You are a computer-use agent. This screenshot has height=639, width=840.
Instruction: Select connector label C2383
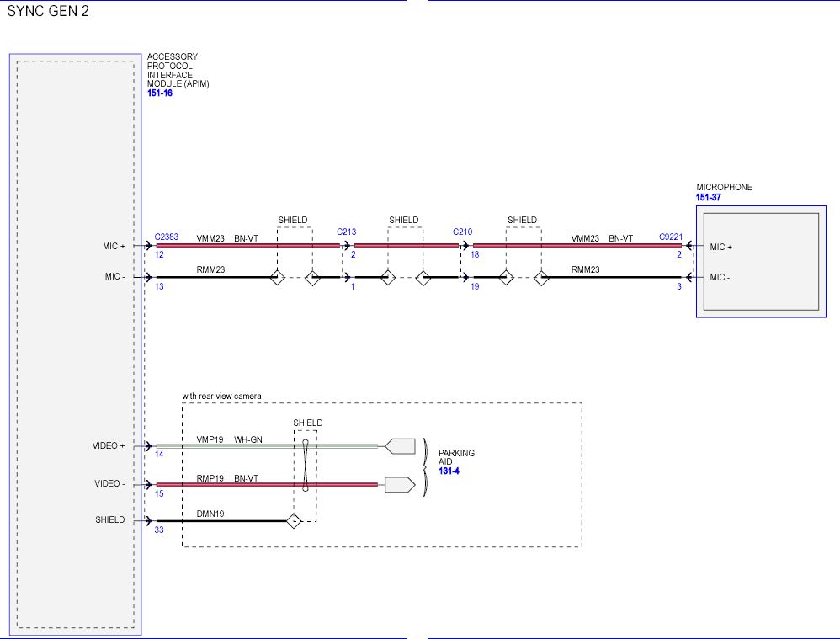coord(166,237)
